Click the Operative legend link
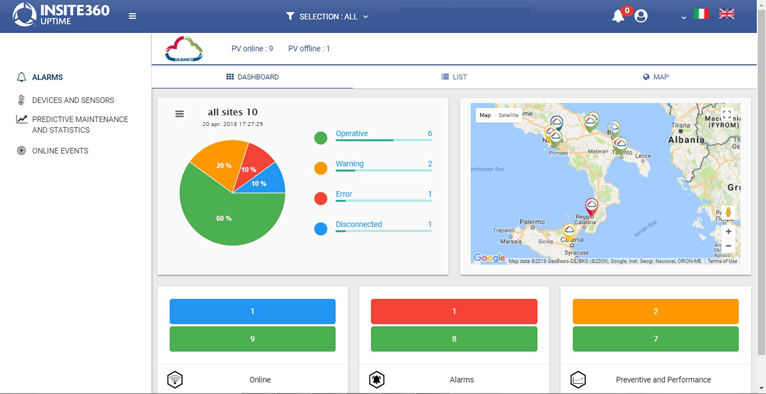The image size is (766, 394). (x=352, y=133)
